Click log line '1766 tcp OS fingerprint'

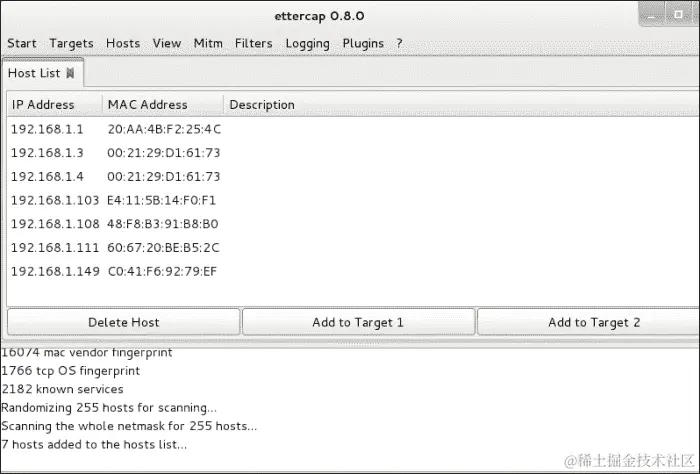tap(71, 370)
